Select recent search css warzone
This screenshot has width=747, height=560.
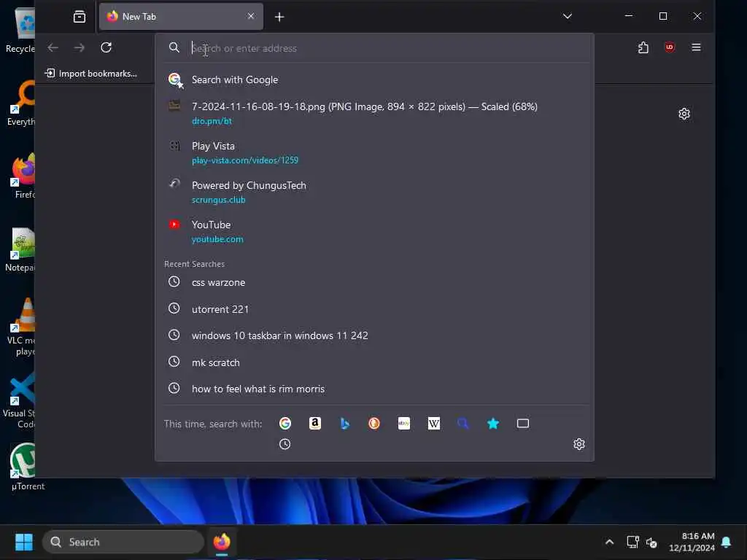(374, 282)
